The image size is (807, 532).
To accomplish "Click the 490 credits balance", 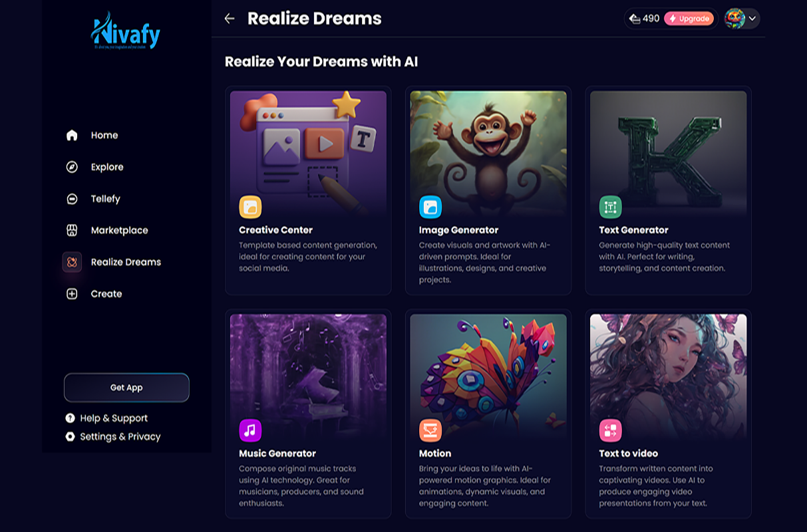I will tap(643, 19).
